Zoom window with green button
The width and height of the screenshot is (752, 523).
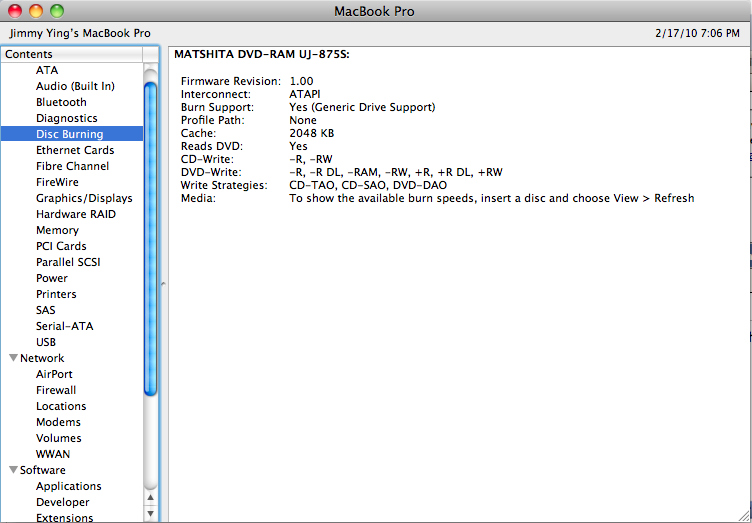[57, 11]
